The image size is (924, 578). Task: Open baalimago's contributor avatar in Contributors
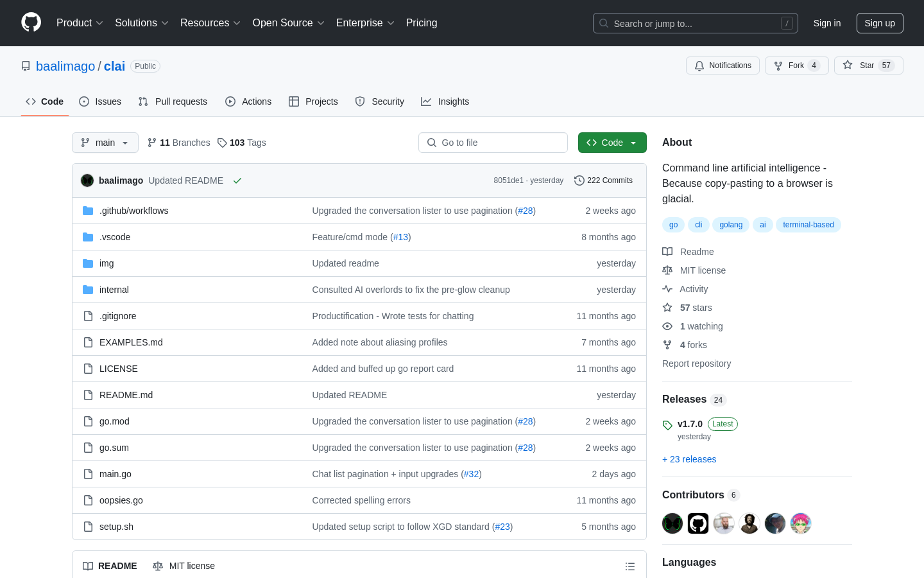[672, 523]
